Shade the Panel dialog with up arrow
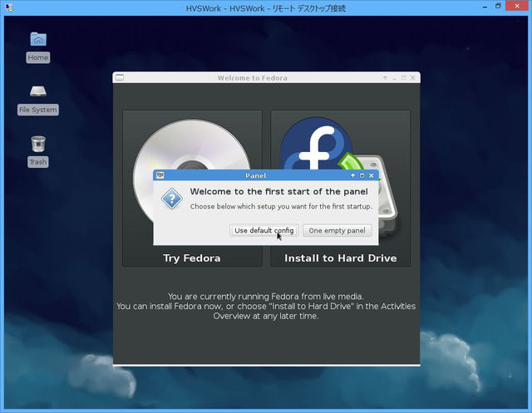The height and width of the screenshot is (413, 532). (352, 175)
